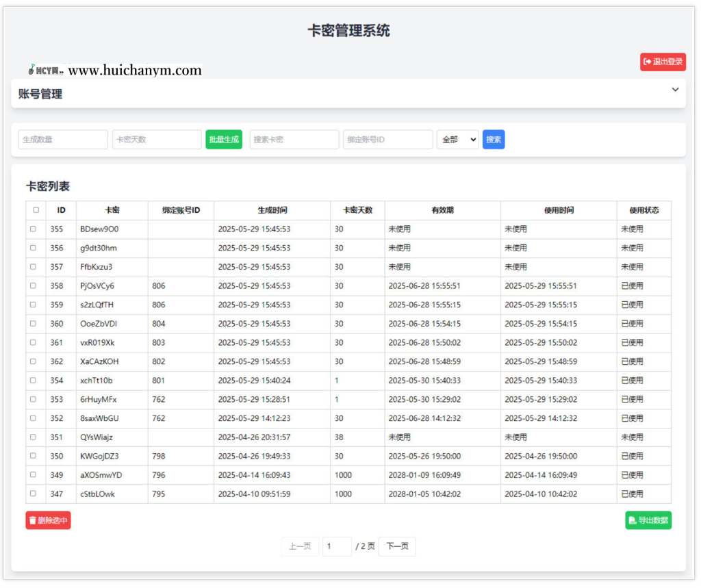Collapse the 账号管理 section chevron

pyautogui.click(x=675, y=89)
